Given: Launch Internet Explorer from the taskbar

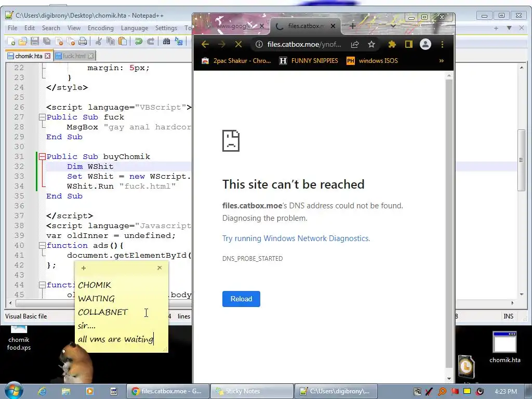Looking at the screenshot, I should pyautogui.click(x=42, y=391).
